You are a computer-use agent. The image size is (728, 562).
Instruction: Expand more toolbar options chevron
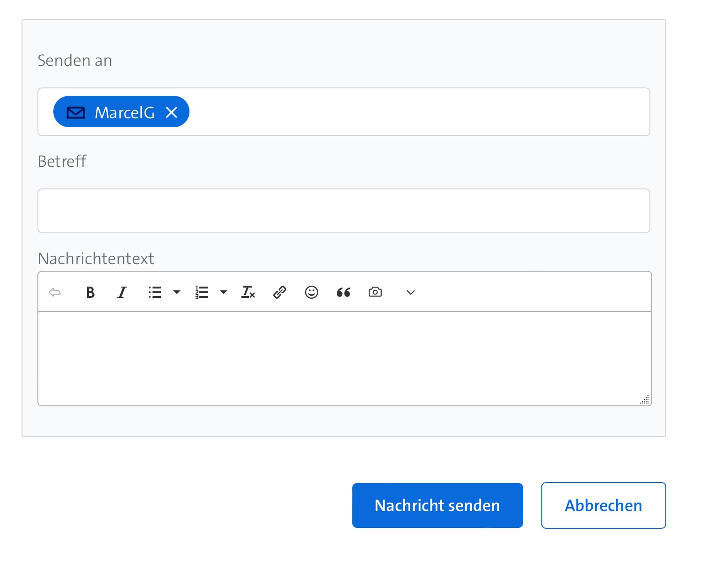point(411,292)
